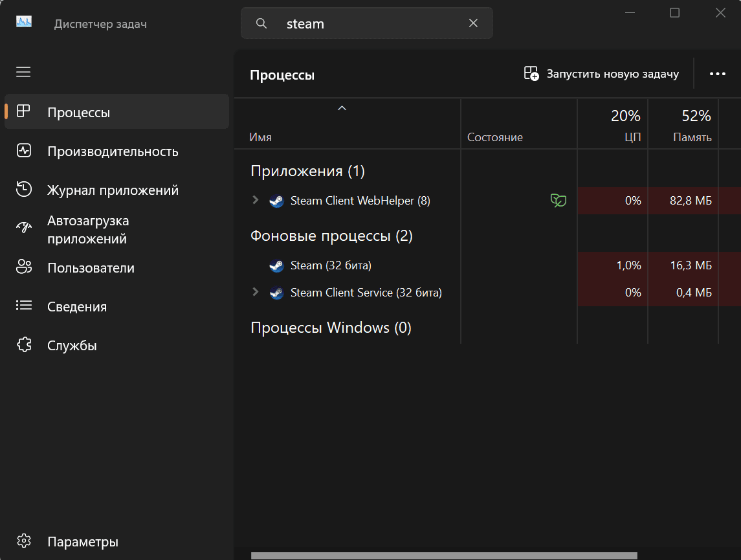
Task: Click the Процессы Windows (0) group header
Action: [x=331, y=328]
